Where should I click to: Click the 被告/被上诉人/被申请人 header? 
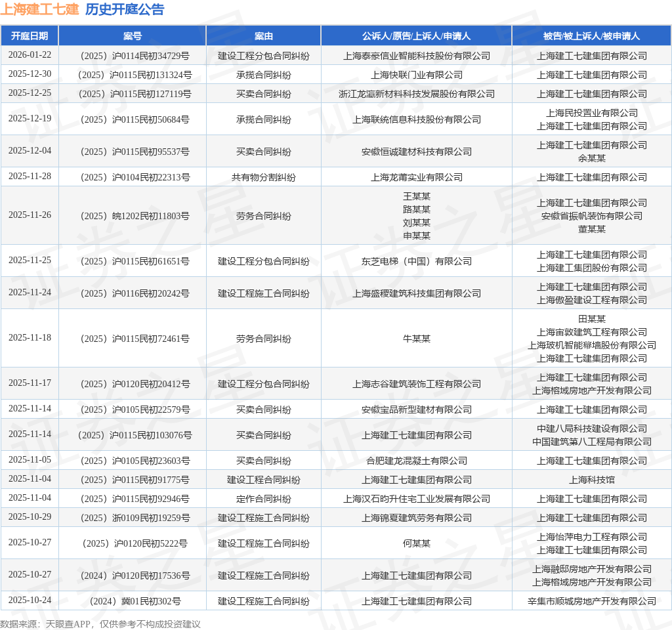[x=591, y=36]
